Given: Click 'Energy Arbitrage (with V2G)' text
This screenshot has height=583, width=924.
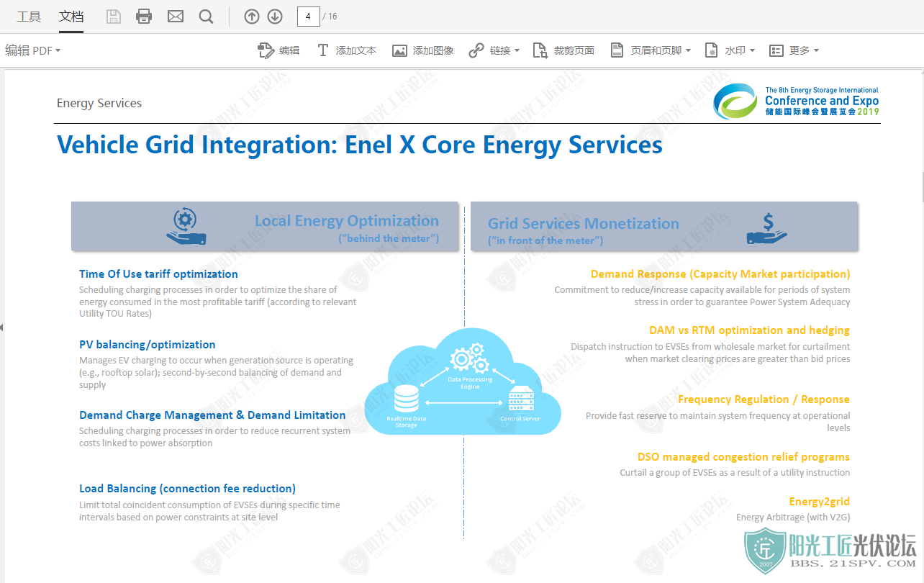Looking at the screenshot, I should point(793,517).
